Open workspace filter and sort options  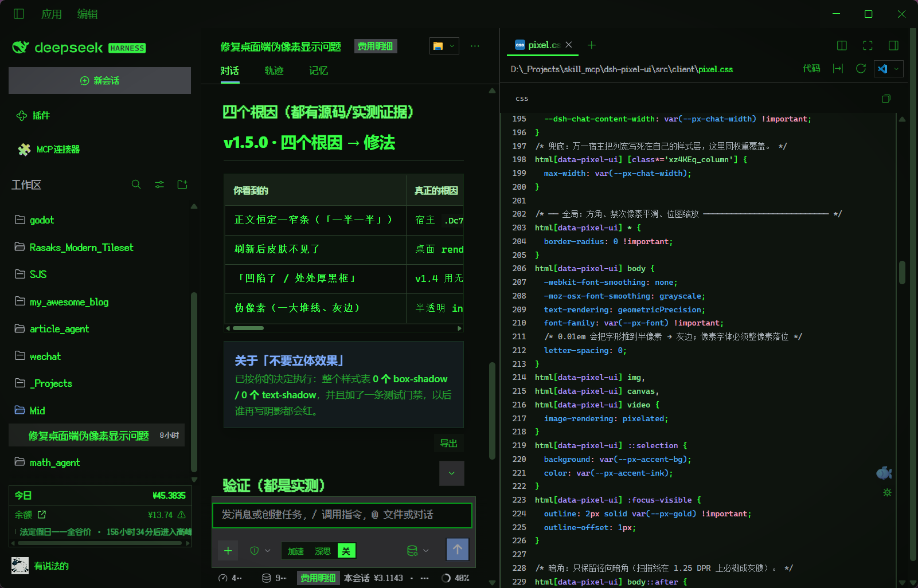(x=159, y=185)
